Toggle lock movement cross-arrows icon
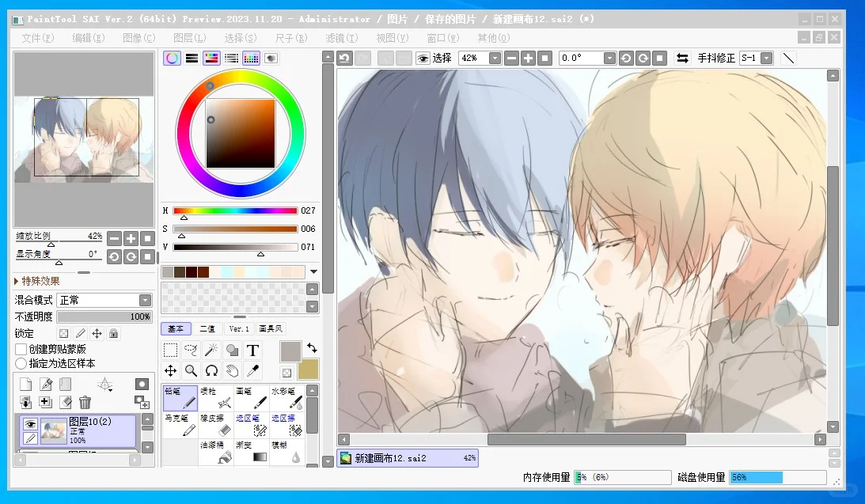The image size is (865, 504). [x=97, y=334]
